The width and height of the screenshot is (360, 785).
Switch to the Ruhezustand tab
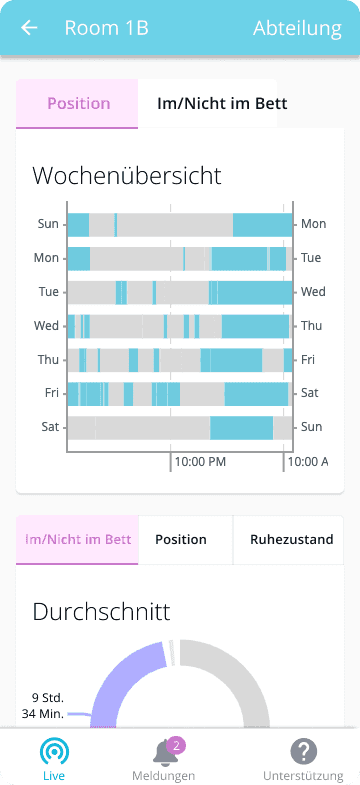[291, 540]
